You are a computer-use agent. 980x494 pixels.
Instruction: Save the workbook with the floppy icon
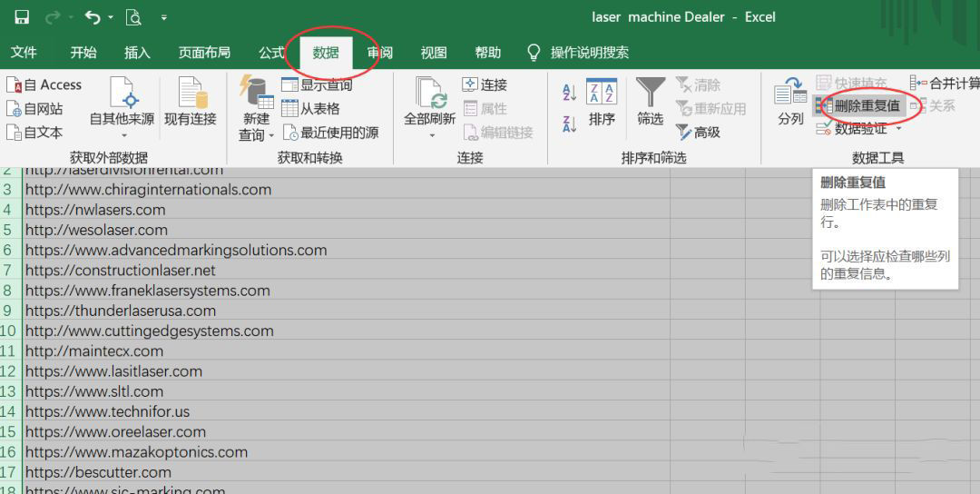[x=22, y=17]
